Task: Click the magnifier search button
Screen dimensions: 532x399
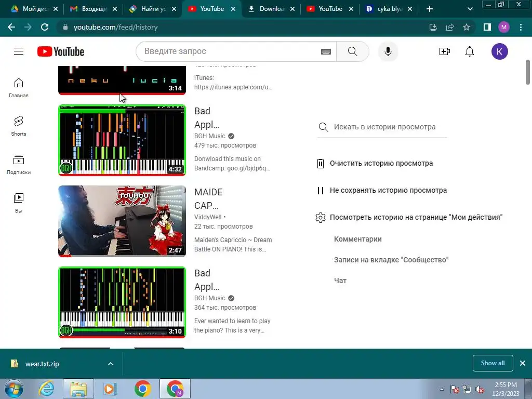Action: (353, 51)
